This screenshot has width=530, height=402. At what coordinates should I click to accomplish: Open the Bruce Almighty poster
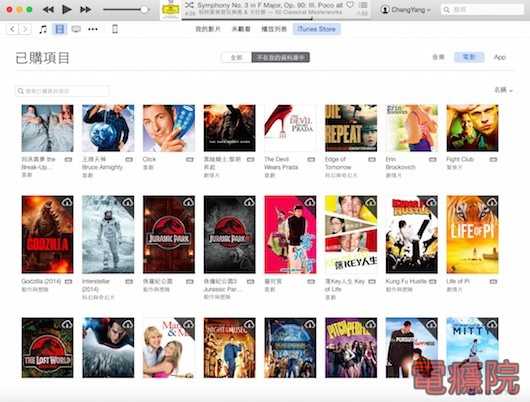(108, 128)
